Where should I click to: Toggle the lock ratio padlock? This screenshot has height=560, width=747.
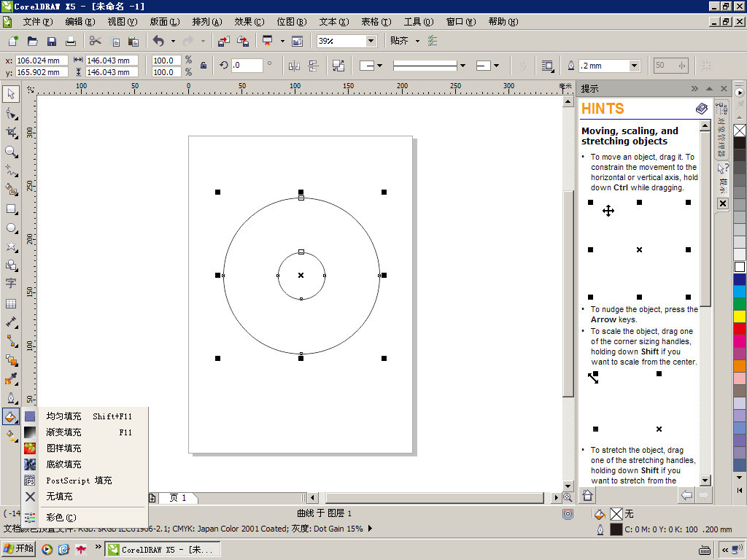pos(204,66)
